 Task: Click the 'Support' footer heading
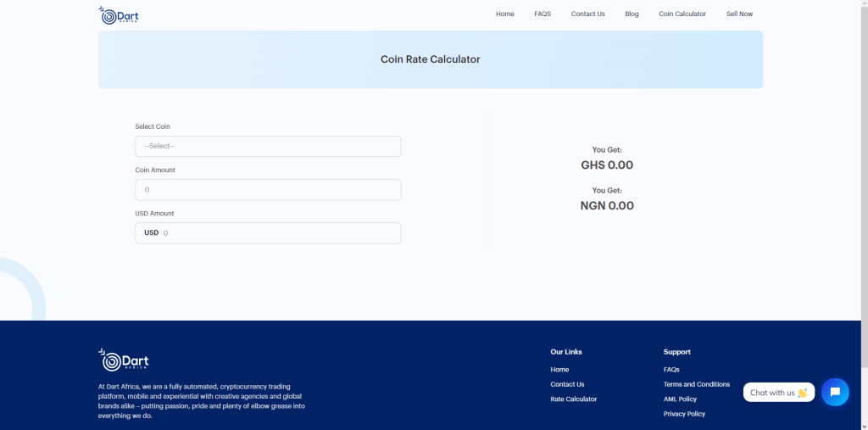pyautogui.click(x=677, y=352)
